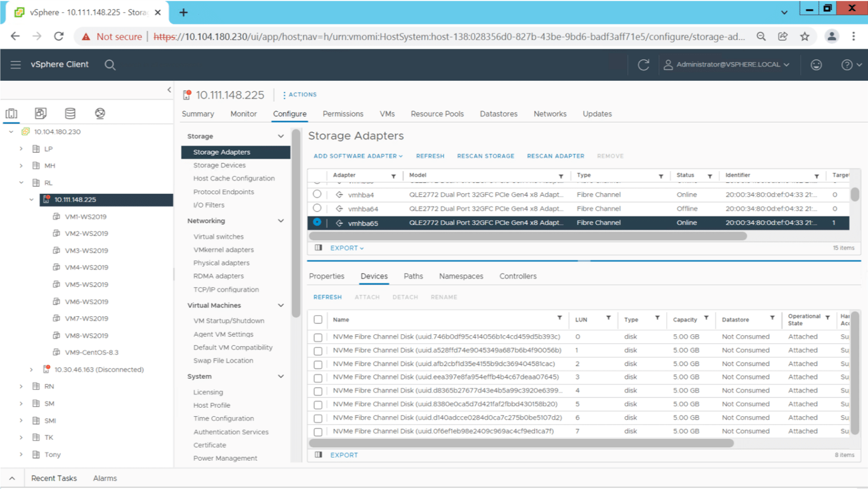Viewport: 868px width, 489px height.
Task: Collapse the Storage section in Configure menu
Action: pyautogui.click(x=281, y=137)
